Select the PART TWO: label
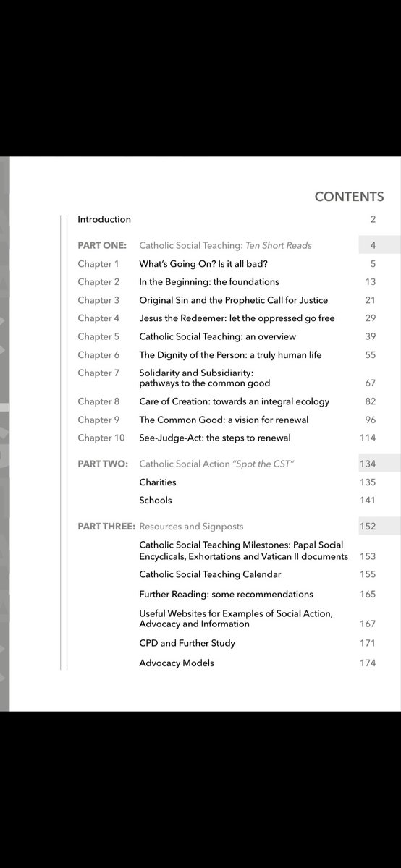The width and height of the screenshot is (401, 868). [x=103, y=464]
